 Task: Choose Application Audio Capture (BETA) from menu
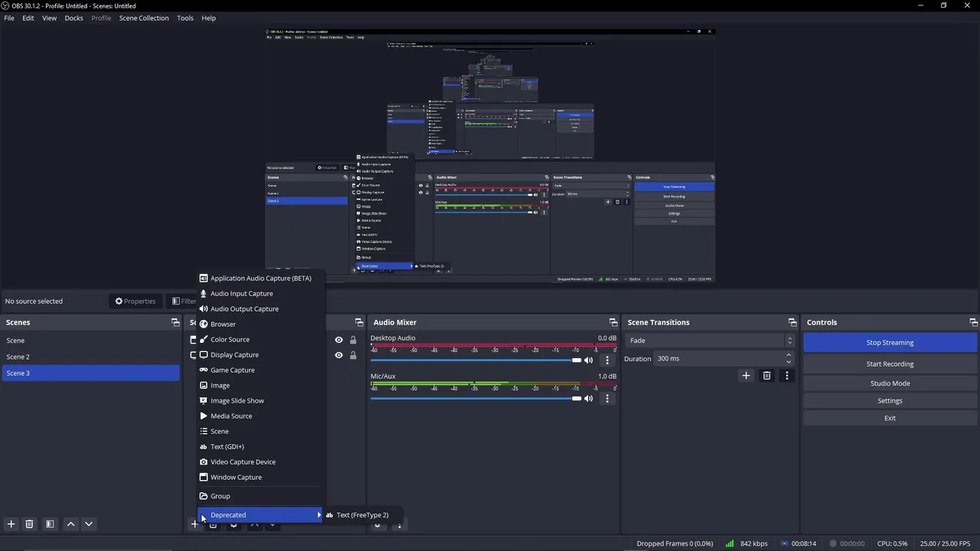260,279
